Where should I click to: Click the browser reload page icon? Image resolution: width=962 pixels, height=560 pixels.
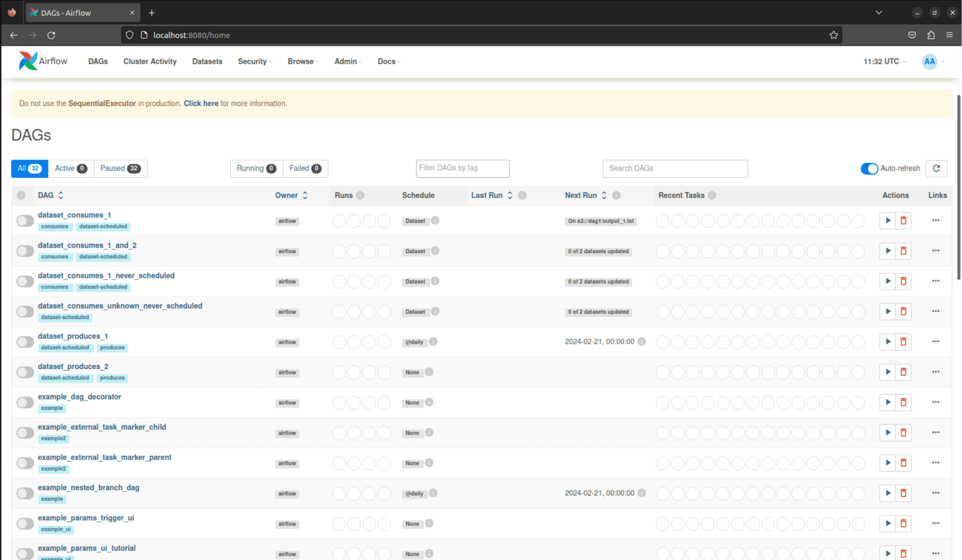52,35
